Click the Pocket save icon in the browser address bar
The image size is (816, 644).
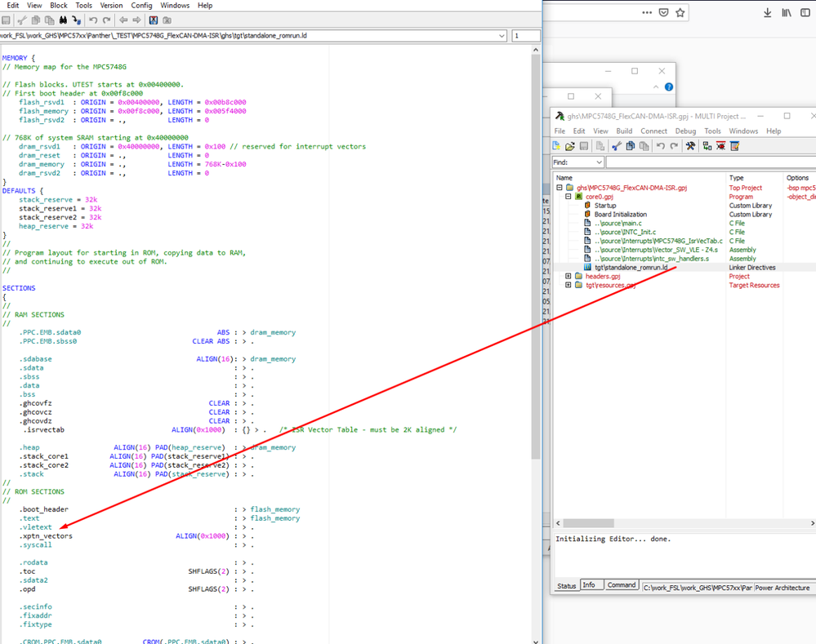click(x=663, y=12)
